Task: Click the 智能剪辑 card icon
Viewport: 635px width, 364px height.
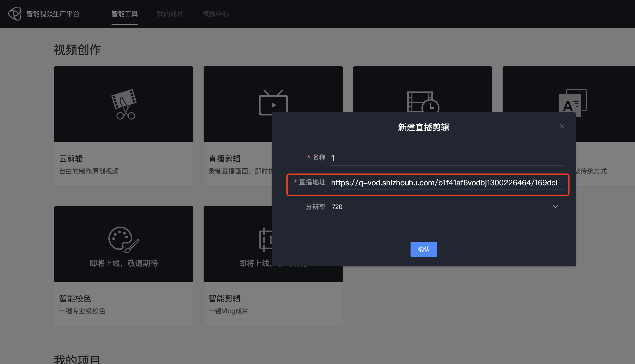Action: pyautogui.click(x=266, y=240)
